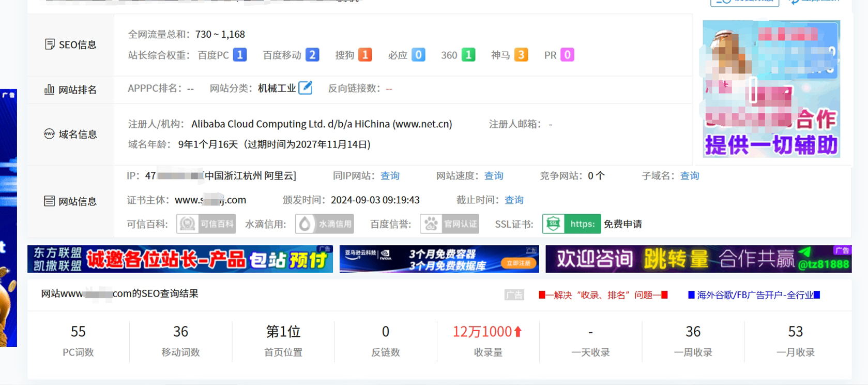
Task: Click the 12万1000 收录量 value
Action: click(482, 332)
